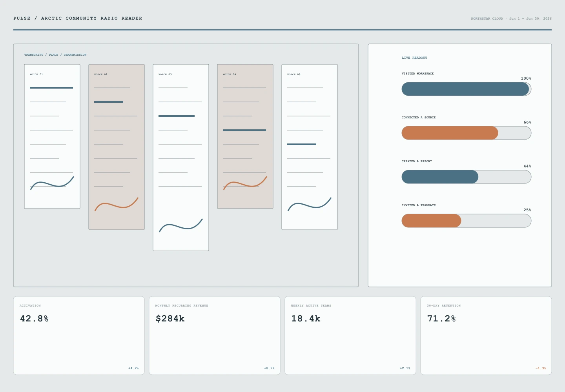Click the 'Live Readout' heading
Image resolution: width=565 pixels, height=392 pixels.
pos(414,58)
